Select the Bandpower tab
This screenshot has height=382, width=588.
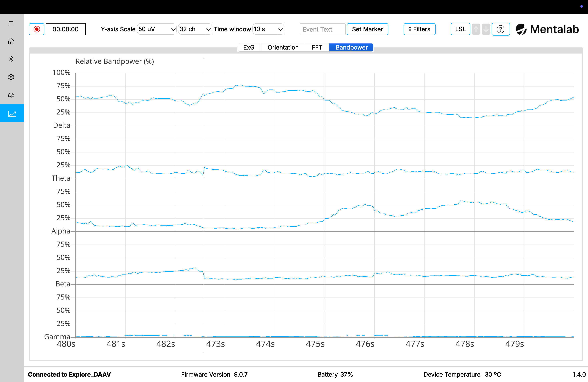pyautogui.click(x=351, y=47)
